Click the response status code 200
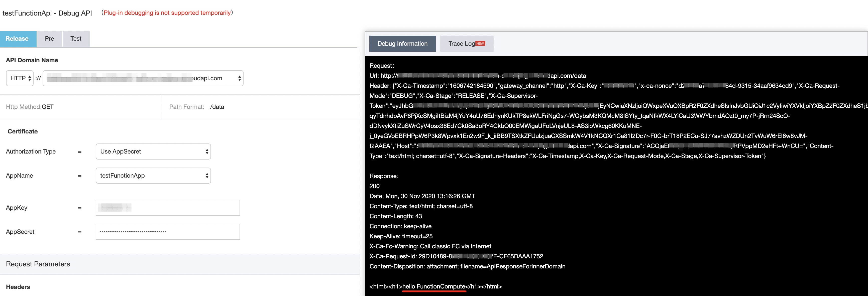The image size is (868, 296). (374, 186)
